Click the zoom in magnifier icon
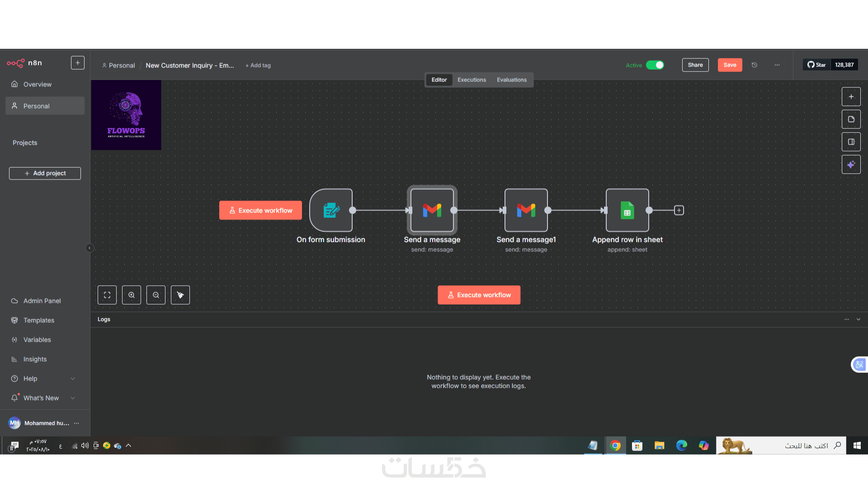 132,295
